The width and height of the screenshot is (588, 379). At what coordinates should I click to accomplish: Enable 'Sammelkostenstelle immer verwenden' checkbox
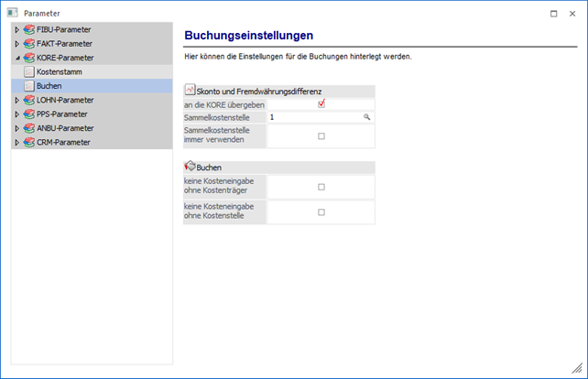[321, 135]
